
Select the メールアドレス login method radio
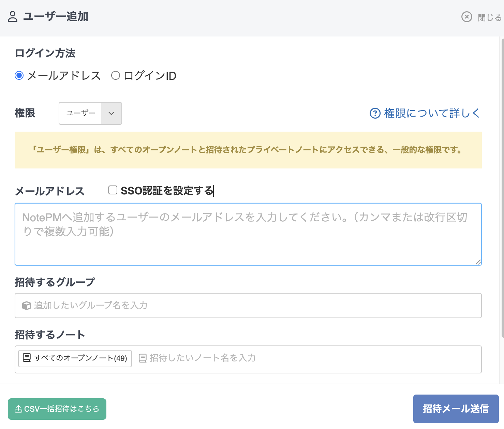pos(19,75)
